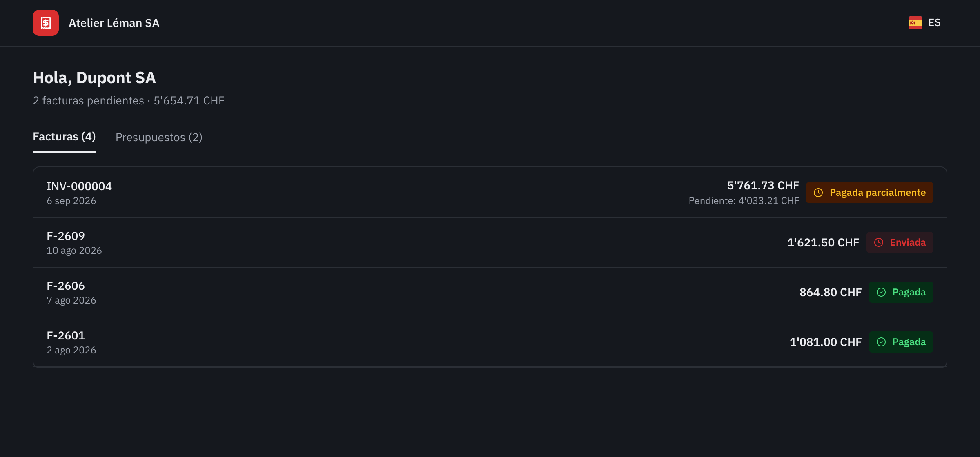Click the clock icon on Pagada parcialmente badge
This screenshot has width=980, height=457.
coord(818,193)
